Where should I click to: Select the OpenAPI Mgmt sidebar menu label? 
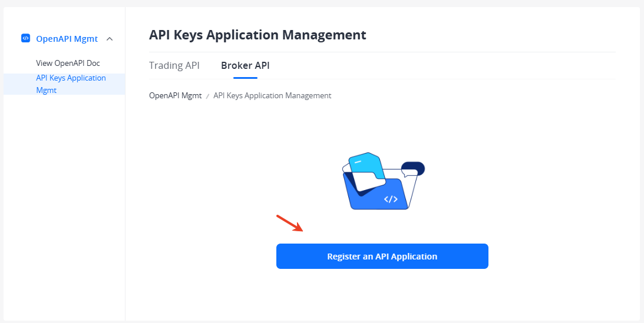[67, 39]
